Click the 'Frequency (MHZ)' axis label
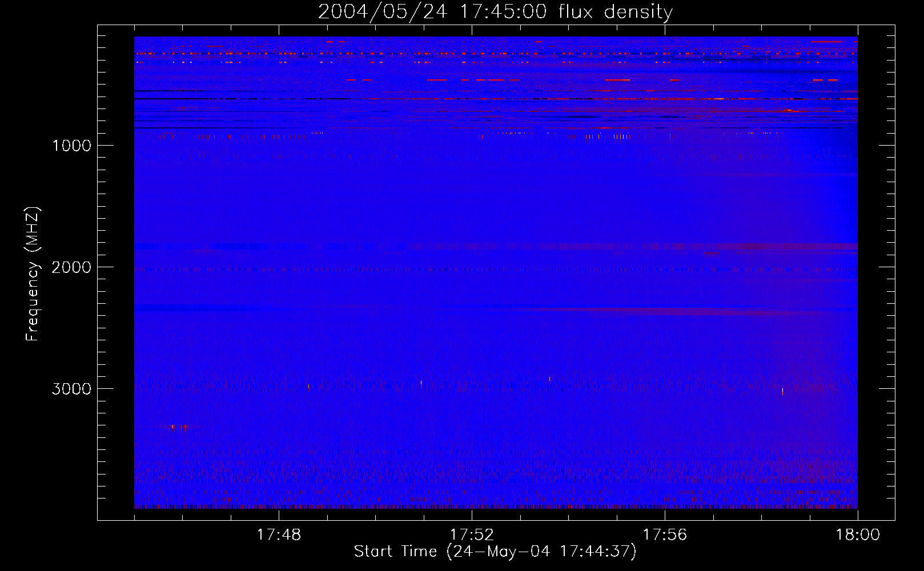The height and width of the screenshot is (571, 924). pos(33,274)
